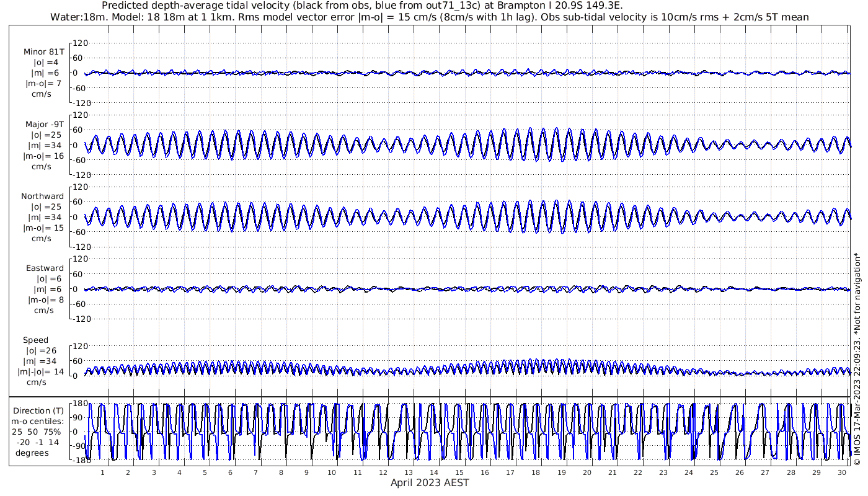Image resolution: width=868 pixels, height=496 pixels.
Task: Click the plot title line beginning 'Predicted depth-average tidal velocity'
Action: coord(362,6)
